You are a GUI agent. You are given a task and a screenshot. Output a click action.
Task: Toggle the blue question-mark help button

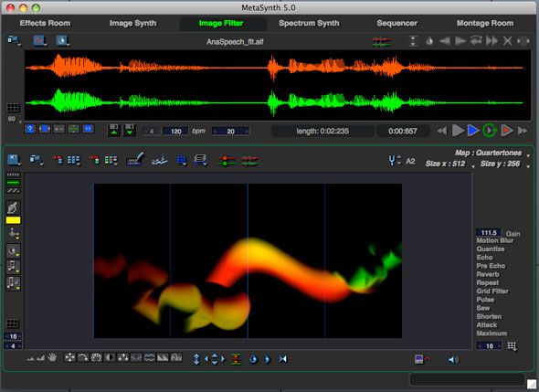[x=30, y=129]
